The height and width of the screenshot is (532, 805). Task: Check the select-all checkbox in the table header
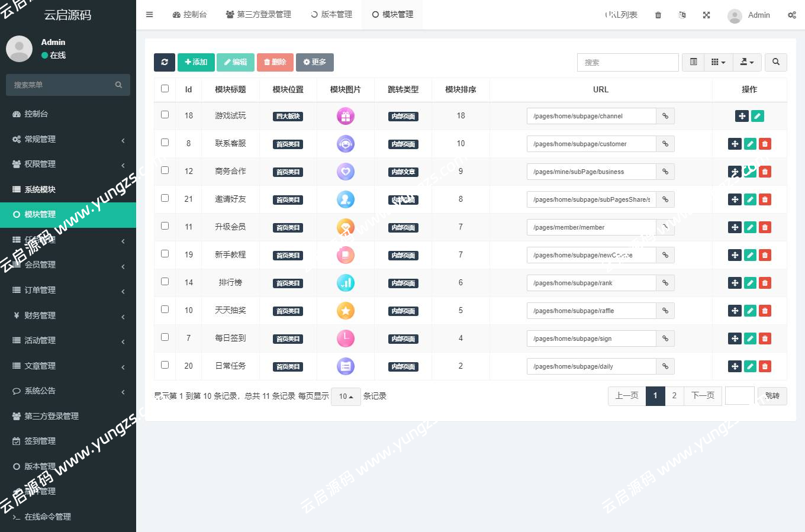[164, 88]
